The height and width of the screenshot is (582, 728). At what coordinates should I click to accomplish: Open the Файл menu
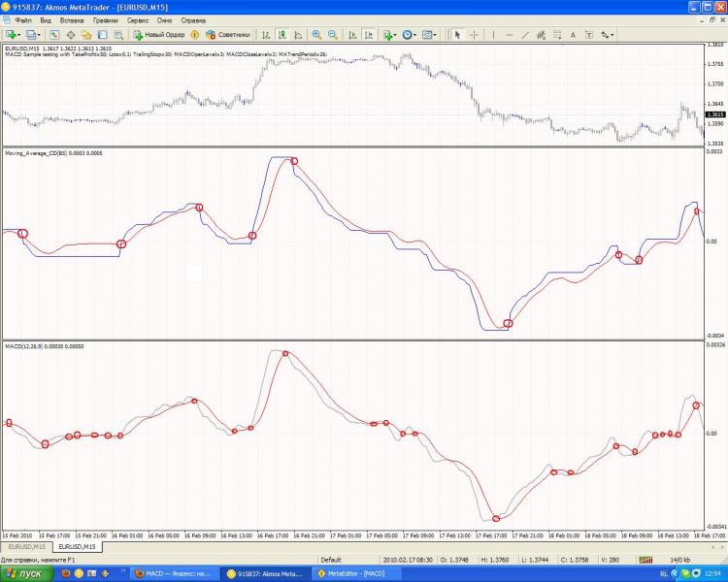(x=23, y=20)
